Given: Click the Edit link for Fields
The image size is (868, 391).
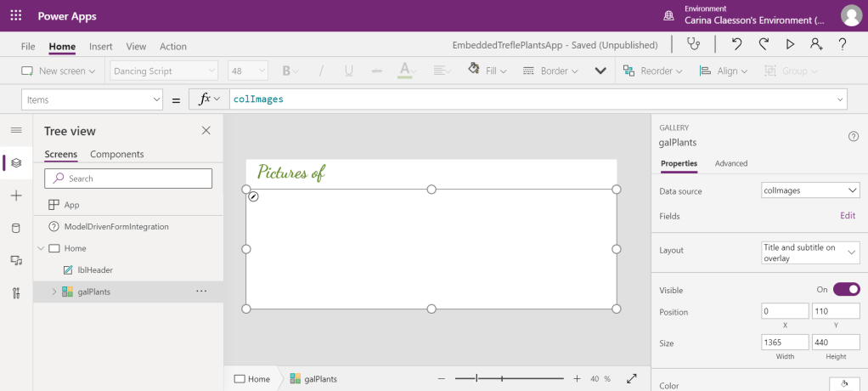Looking at the screenshot, I should coord(847,216).
